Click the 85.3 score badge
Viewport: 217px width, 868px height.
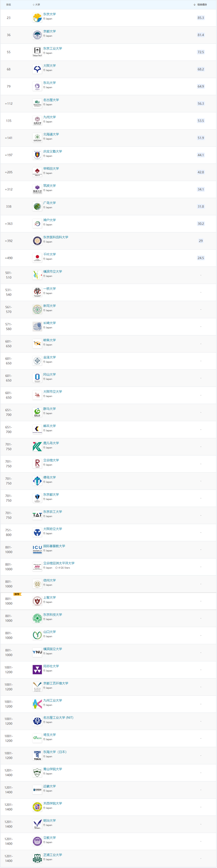point(201,18)
